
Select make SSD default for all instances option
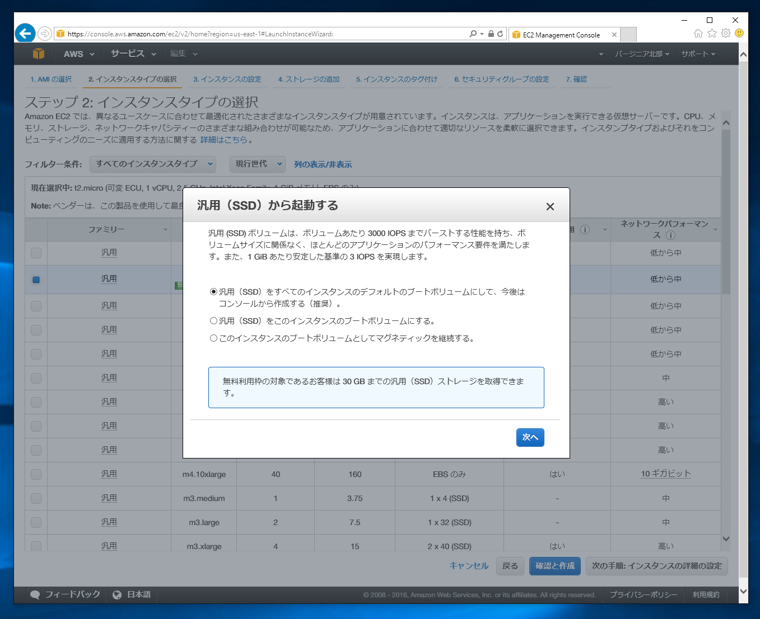tap(213, 292)
